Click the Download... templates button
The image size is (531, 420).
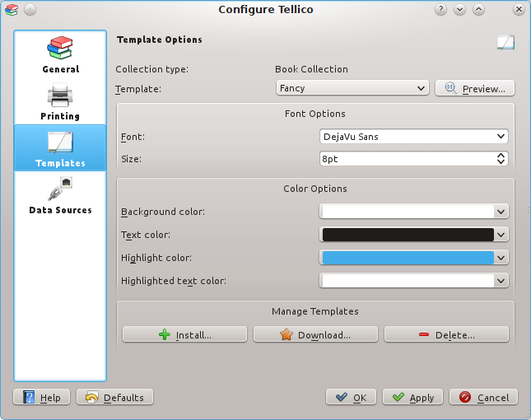[315, 334]
